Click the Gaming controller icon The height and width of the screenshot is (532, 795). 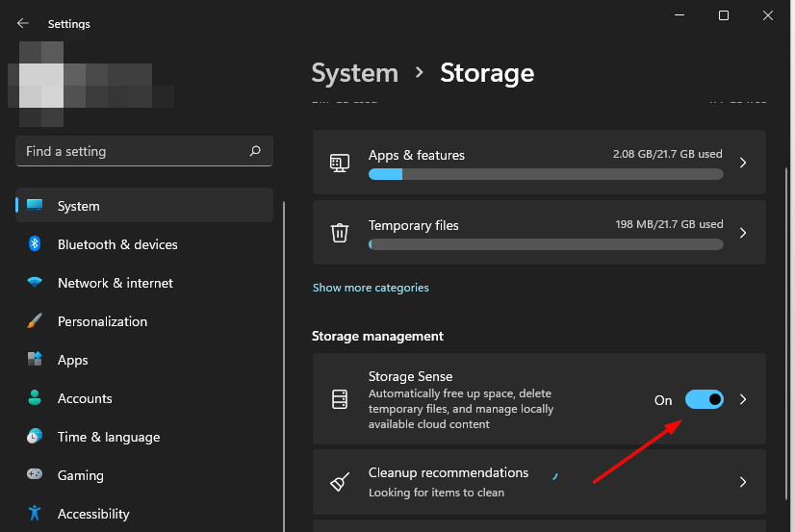35,475
